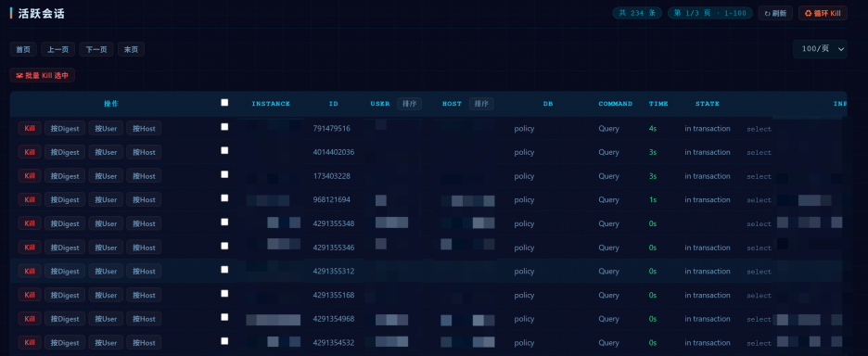Kill session 4014402036
Viewport: 868px width, 356px height.
click(x=30, y=152)
